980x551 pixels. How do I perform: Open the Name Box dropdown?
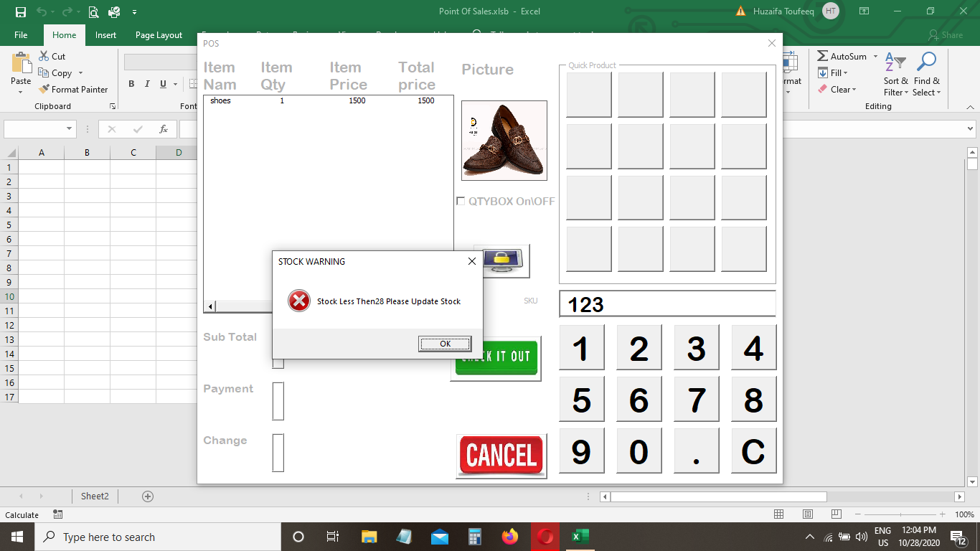[68, 129]
